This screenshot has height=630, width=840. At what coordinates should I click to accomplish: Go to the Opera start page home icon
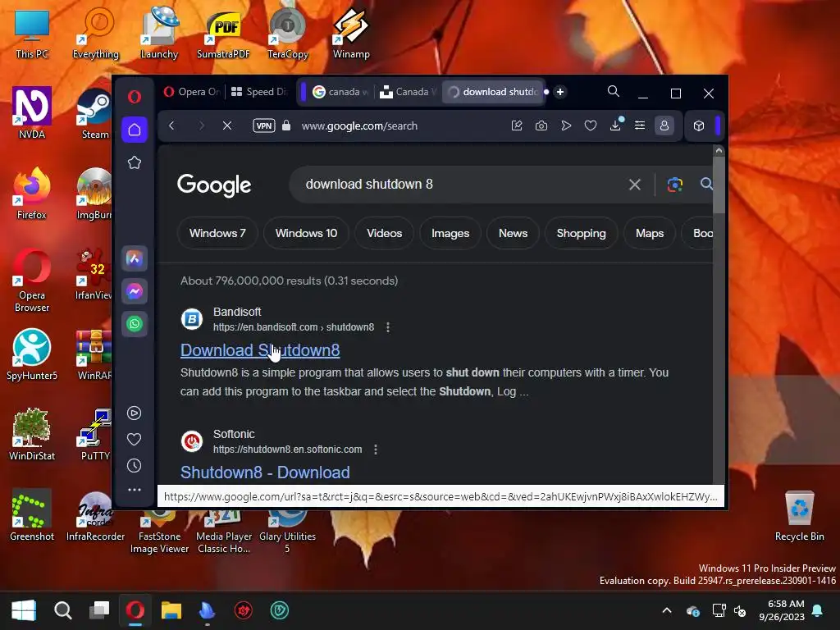pyautogui.click(x=135, y=130)
